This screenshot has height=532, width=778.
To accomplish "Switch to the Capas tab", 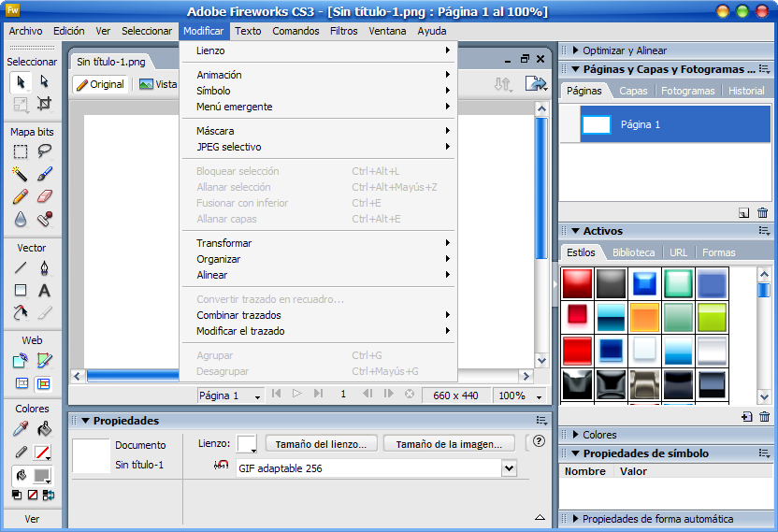I will pyautogui.click(x=633, y=91).
